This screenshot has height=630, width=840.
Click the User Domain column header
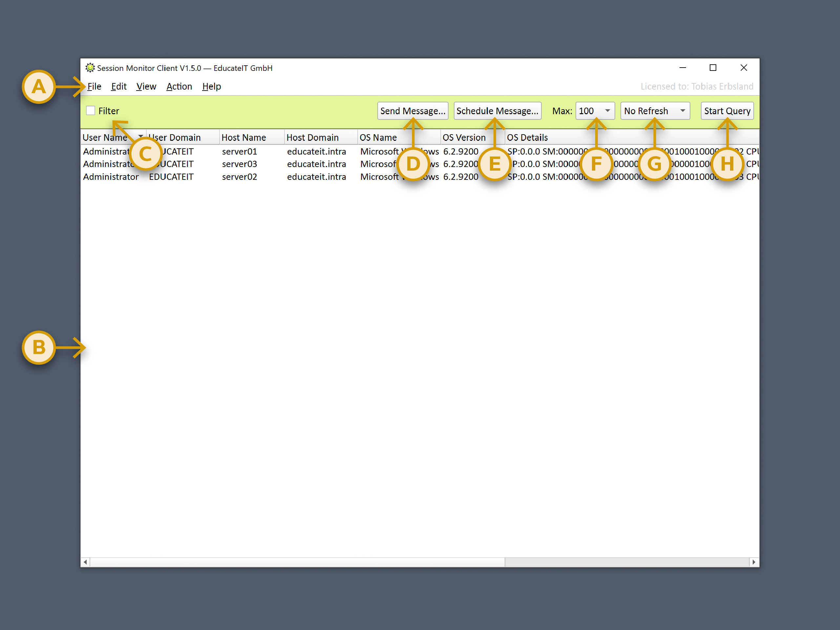click(x=174, y=137)
